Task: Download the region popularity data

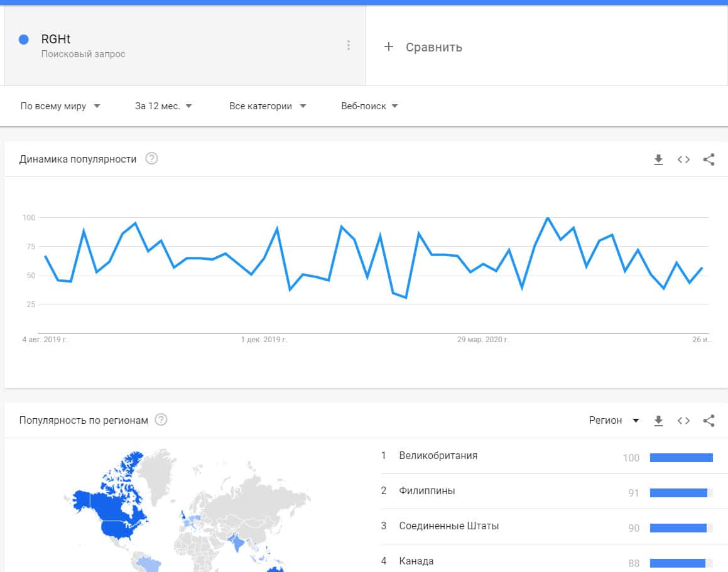Action: [x=658, y=421]
